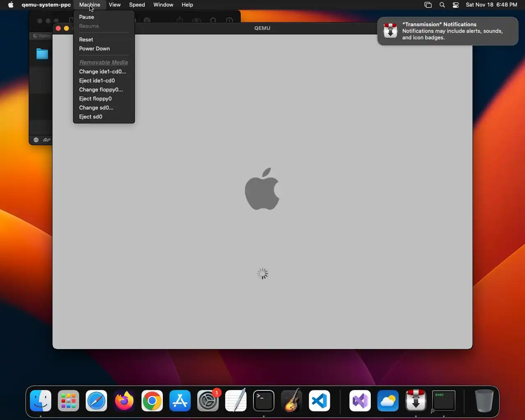
Task: Launch Safari from the Dock
Action: tap(96, 401)
